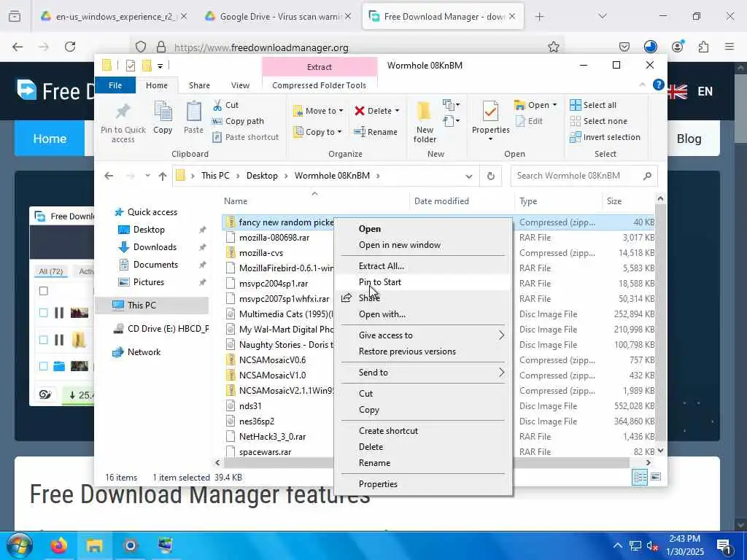
Task: Open the Compressed Folder Tools tab
Action: pos(320,85)
